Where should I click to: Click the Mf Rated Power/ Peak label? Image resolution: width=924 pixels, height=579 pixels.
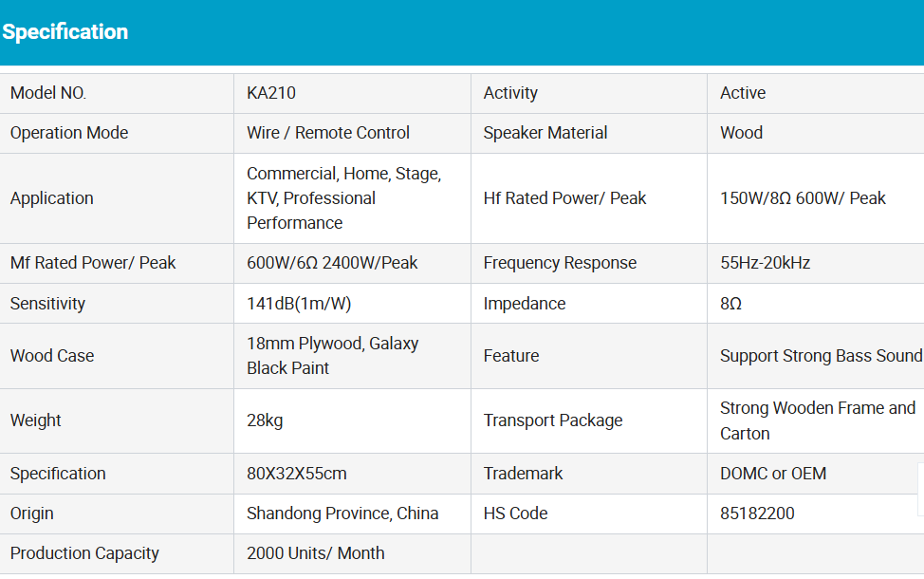[93, 263]
